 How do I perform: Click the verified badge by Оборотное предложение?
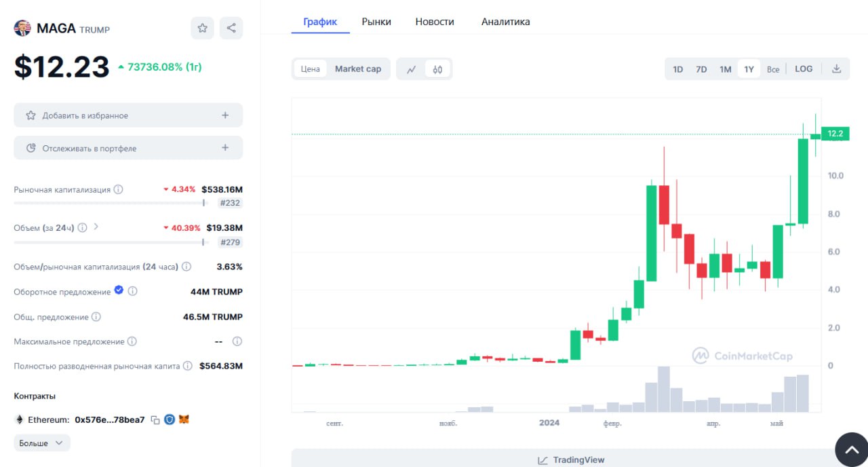tap(119, 291)
